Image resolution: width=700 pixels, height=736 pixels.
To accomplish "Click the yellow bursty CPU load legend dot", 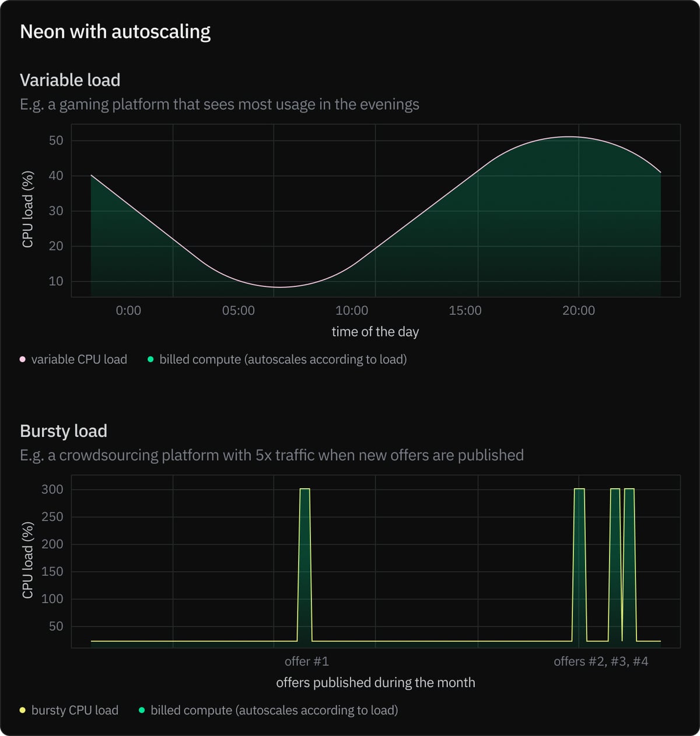I will (23, 710).
